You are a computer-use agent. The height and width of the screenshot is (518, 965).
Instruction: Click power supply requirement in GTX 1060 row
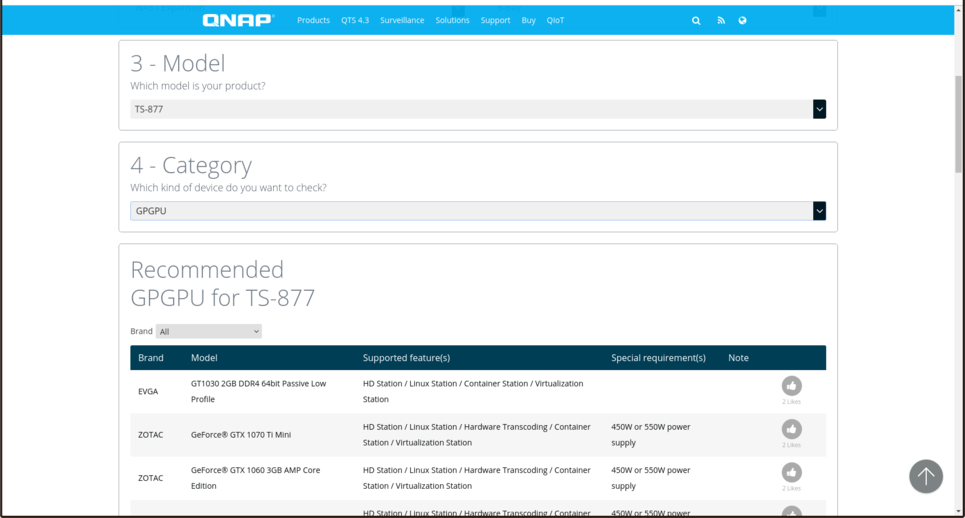[x=651, y=478]
